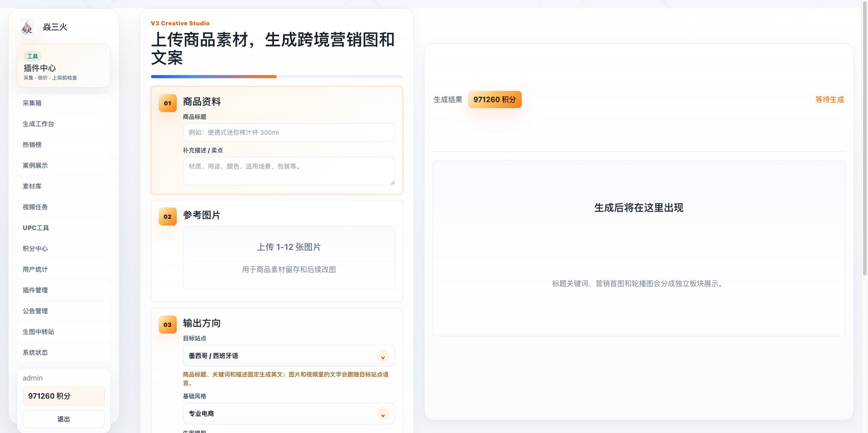
Task: Click the admin username label
Action: point(33,378)
